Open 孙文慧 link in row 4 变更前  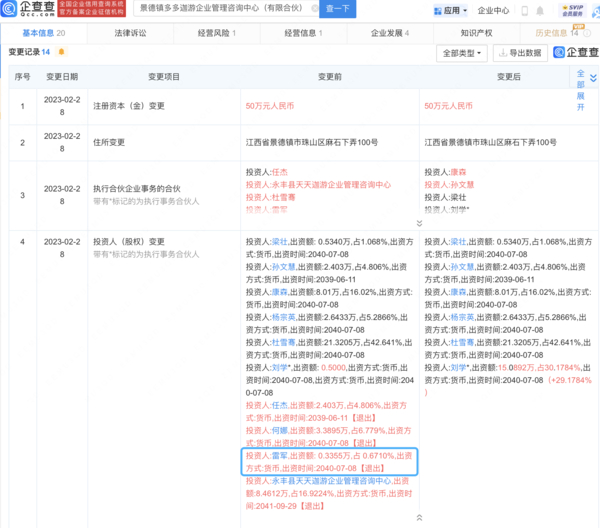284,267
